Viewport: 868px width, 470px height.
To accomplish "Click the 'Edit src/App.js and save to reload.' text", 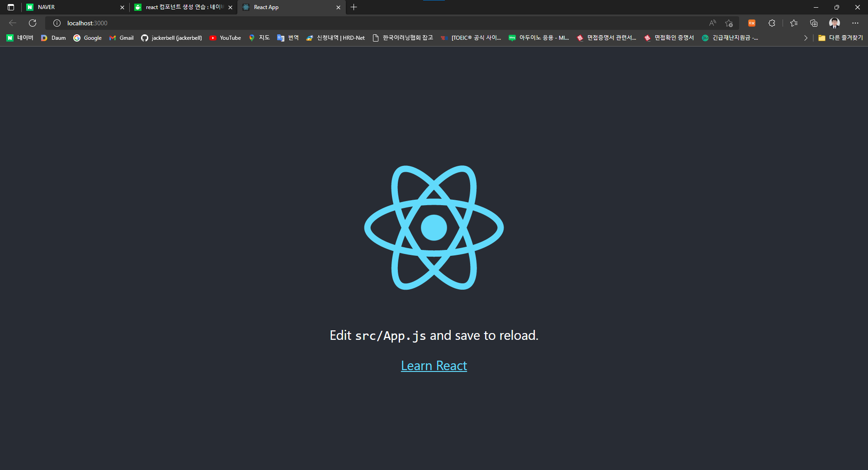I will point(434,335).
